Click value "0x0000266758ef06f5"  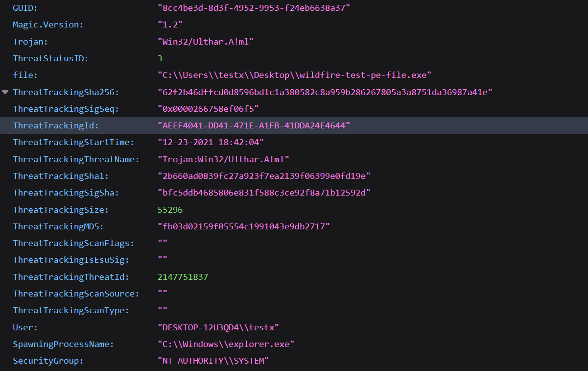coord(208,109)
